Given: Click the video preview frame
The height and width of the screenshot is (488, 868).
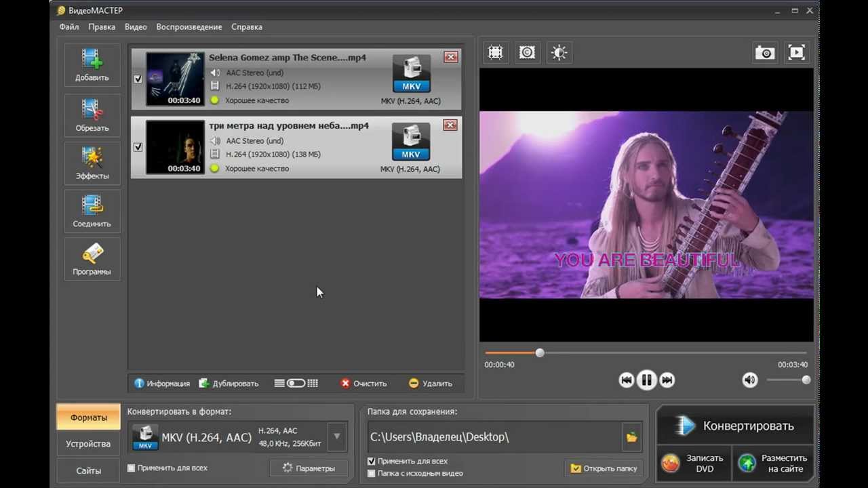Looking at the screenshot, I should (646, 205).
